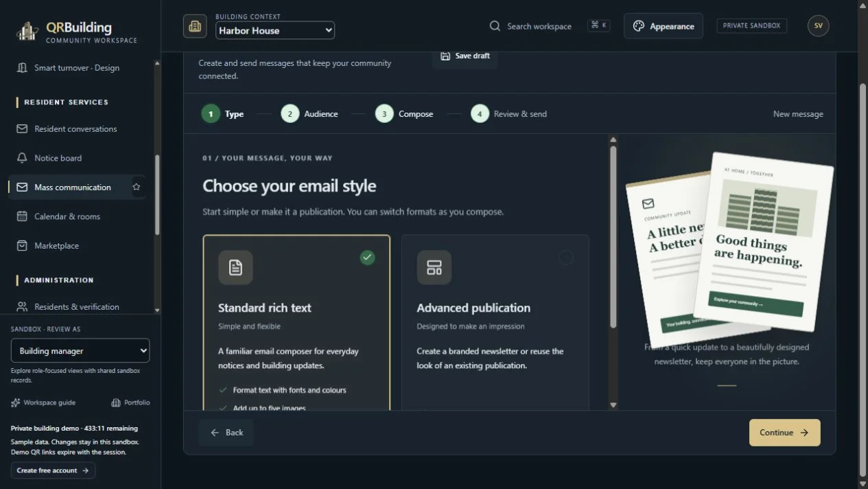Image resolution: width=868 pixels, height=489 pixels.
Task: Go to step 4 Review & send
Action: click(x=509, y=114)
